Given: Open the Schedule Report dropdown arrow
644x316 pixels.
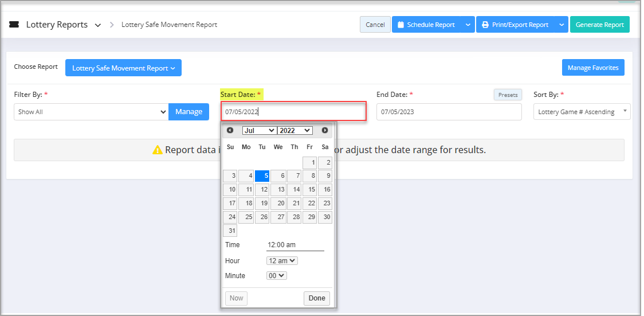Looking at the screenshot, I should tap(468, 25).
